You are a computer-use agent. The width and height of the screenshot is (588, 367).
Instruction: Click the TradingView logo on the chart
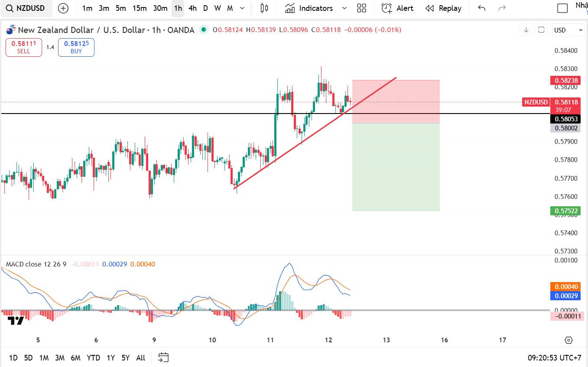coord(16,321)
